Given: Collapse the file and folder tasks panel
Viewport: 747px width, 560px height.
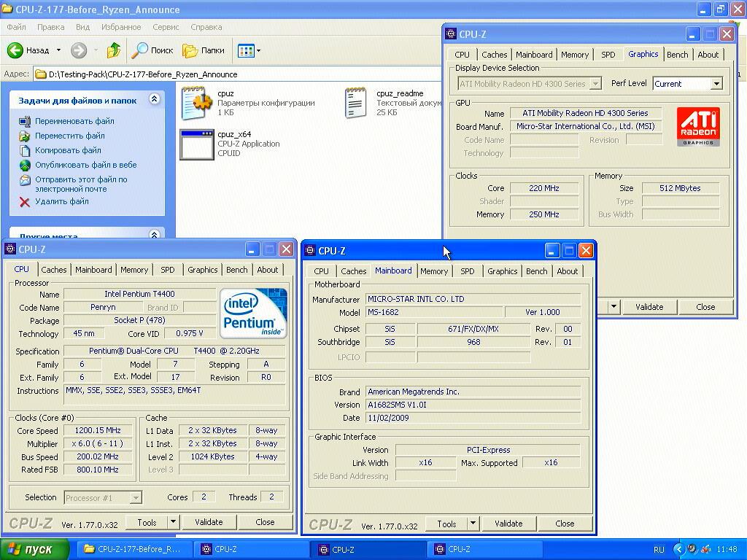Looking at the screenshot, I should 154,99.
